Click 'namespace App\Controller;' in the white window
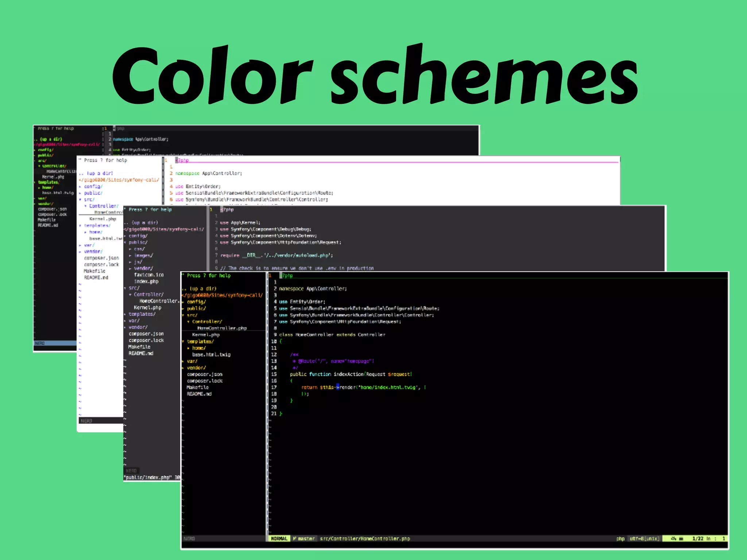Viewport: 747px width, 560px height. (x=209, y=174)
